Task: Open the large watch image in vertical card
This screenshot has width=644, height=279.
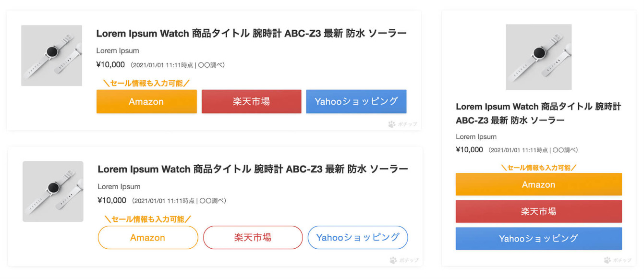Action: [x=539, y=57]
